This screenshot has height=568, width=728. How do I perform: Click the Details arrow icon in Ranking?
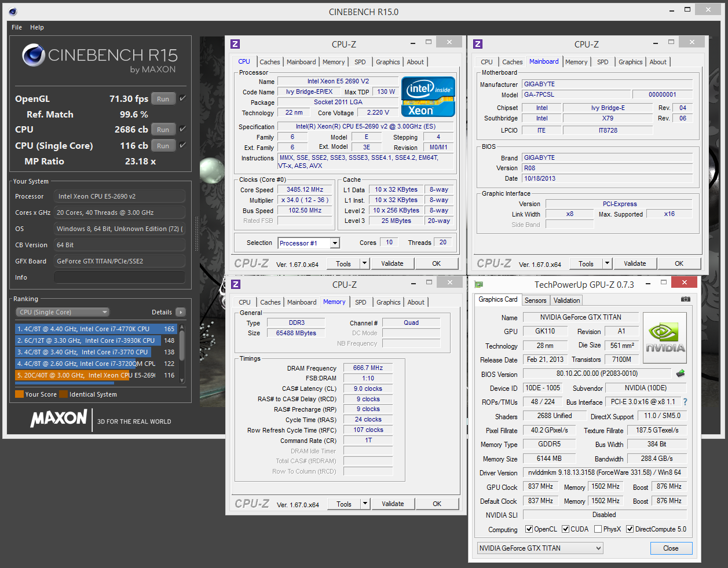click(x=181, y=312)
